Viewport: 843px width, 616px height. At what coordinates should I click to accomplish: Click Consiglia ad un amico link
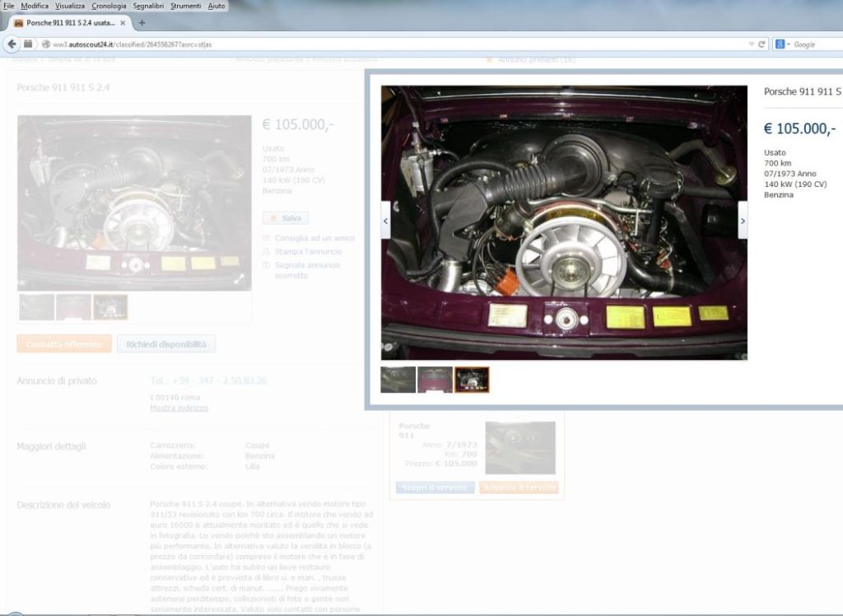(x=314, y=238)
